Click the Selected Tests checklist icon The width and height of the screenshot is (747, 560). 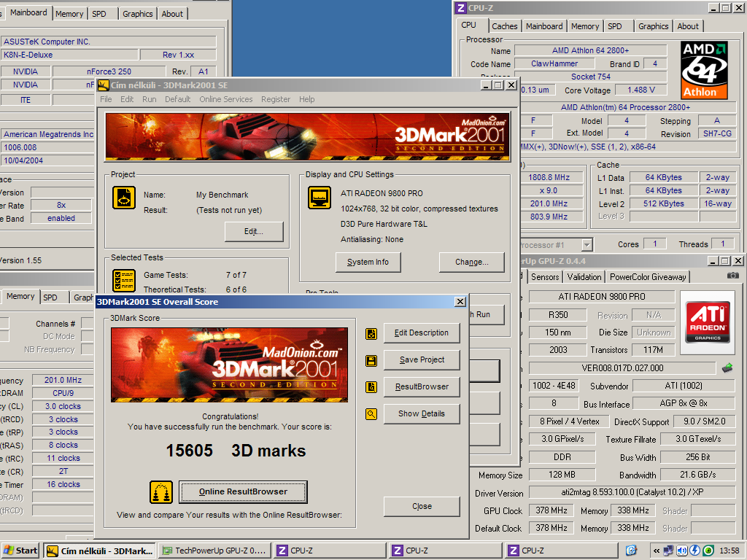point(124,281)
